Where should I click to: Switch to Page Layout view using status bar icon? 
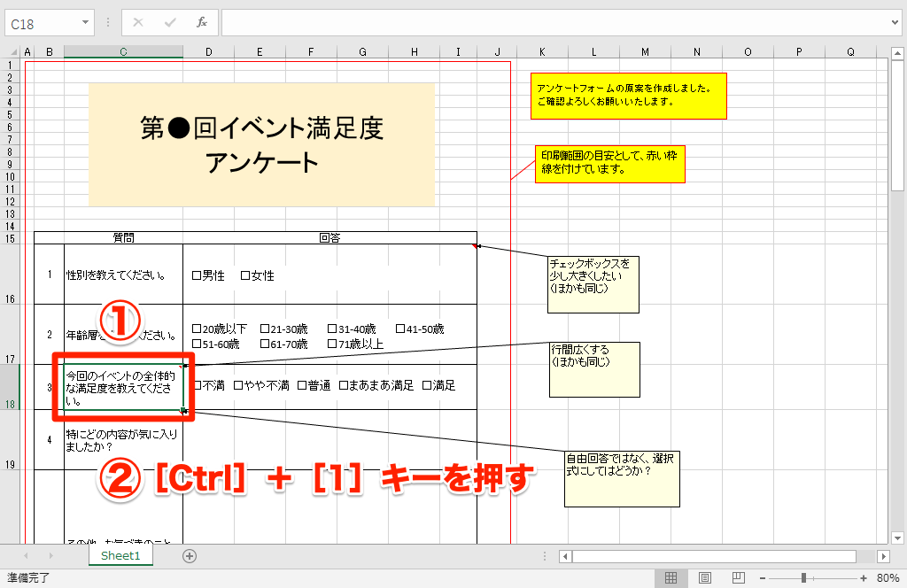(705, 577)
